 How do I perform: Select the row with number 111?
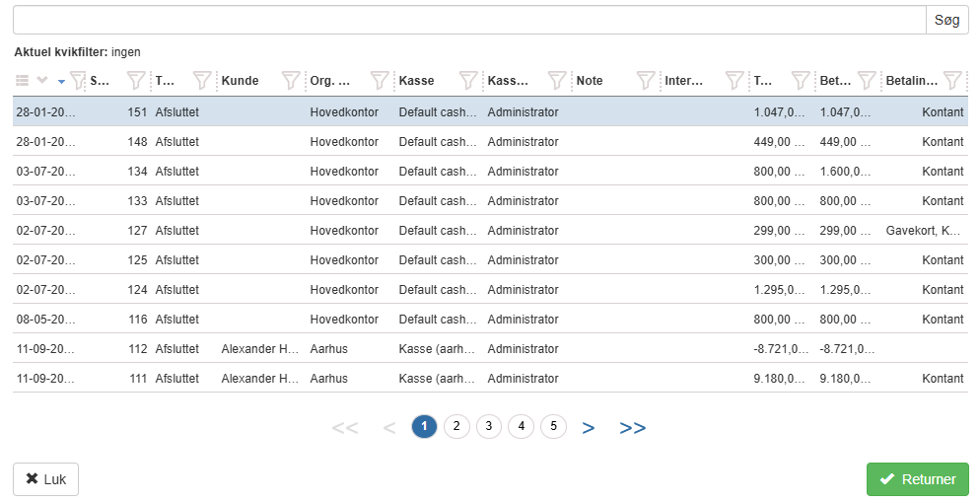491,378
